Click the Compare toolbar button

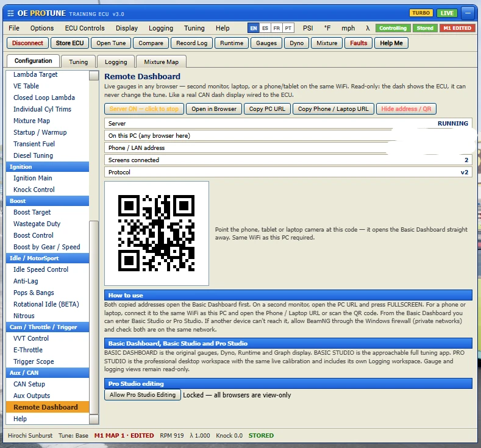tap(151, 43)
